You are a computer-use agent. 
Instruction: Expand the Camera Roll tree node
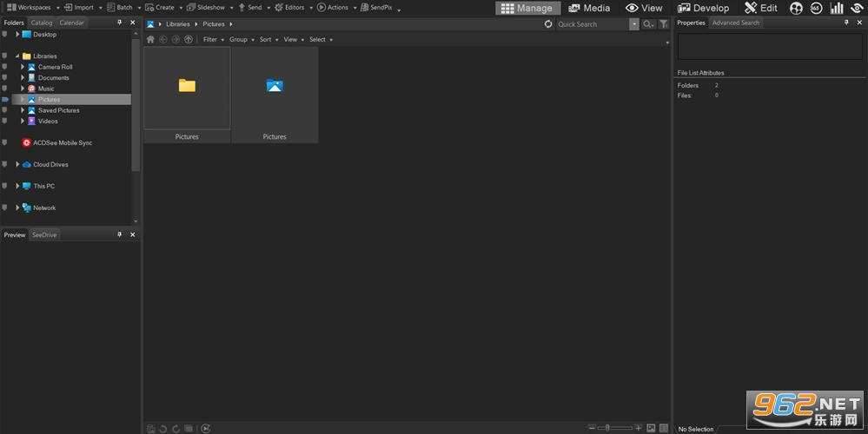(23, 67)
